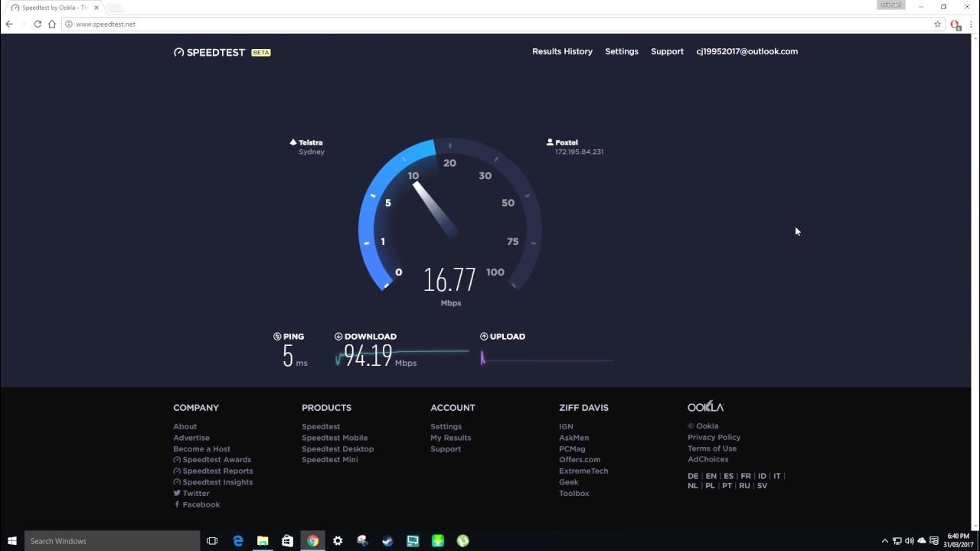Open Speedtest Desktop link
This screenshot has height=551, width=980.
pyautogui.click(x=338, y=448)
